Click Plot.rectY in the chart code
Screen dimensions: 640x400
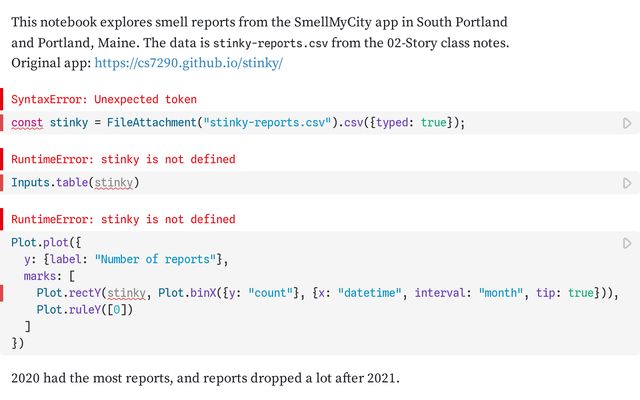point(69,293)
